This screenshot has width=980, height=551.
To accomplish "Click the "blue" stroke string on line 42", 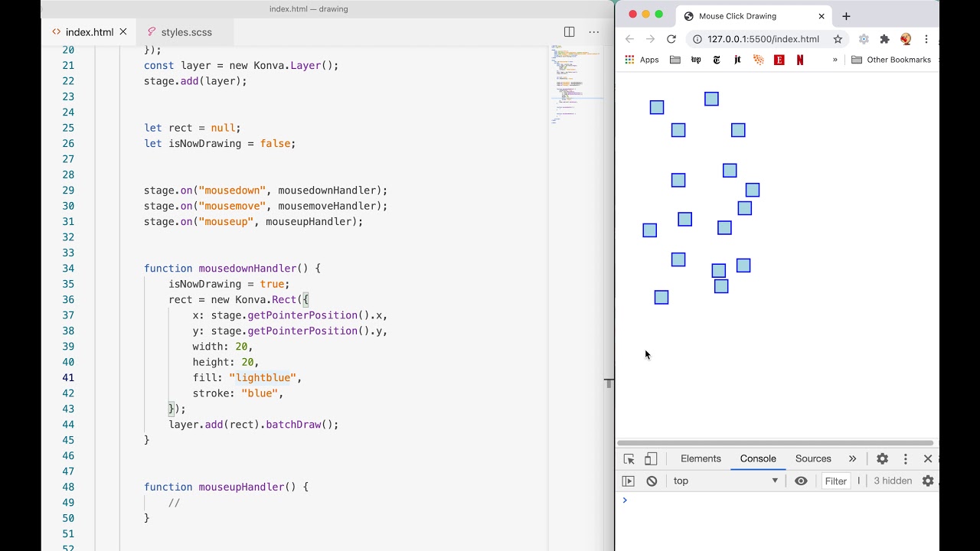I will click(260, 393).
